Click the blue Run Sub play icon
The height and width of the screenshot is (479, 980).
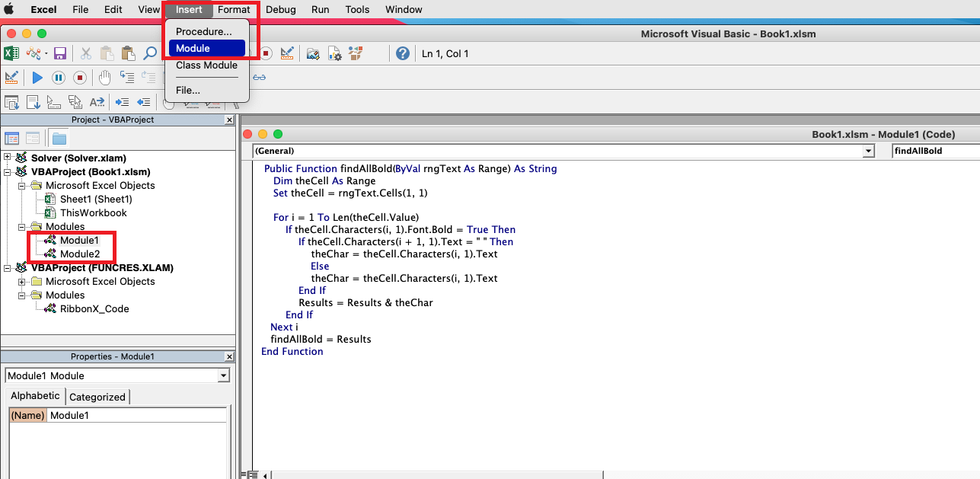pos(37,78)
